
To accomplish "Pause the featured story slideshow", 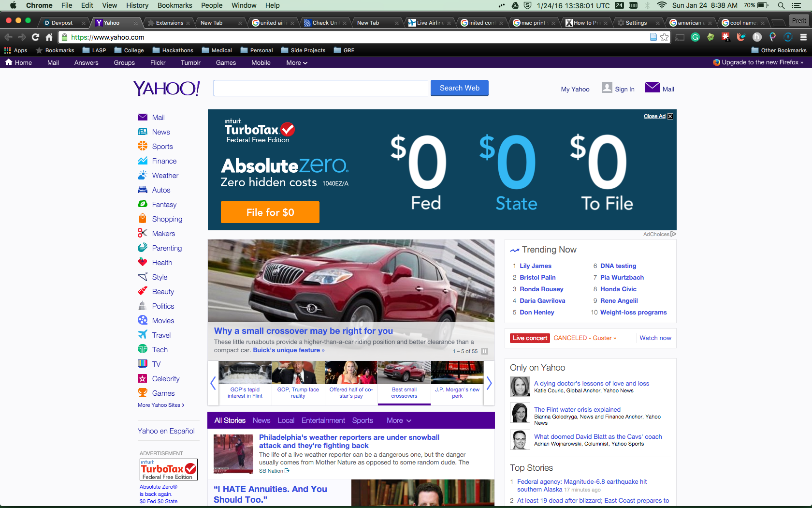I will [484, 351].
